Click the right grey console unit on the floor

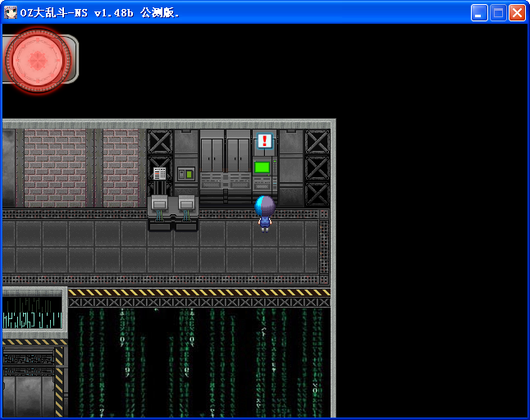186,213
